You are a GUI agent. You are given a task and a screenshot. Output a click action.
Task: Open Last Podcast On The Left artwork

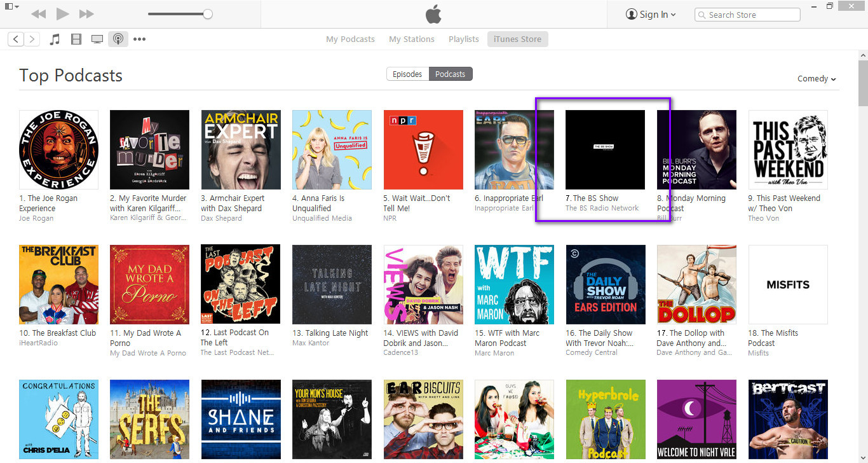coord(241,284)
